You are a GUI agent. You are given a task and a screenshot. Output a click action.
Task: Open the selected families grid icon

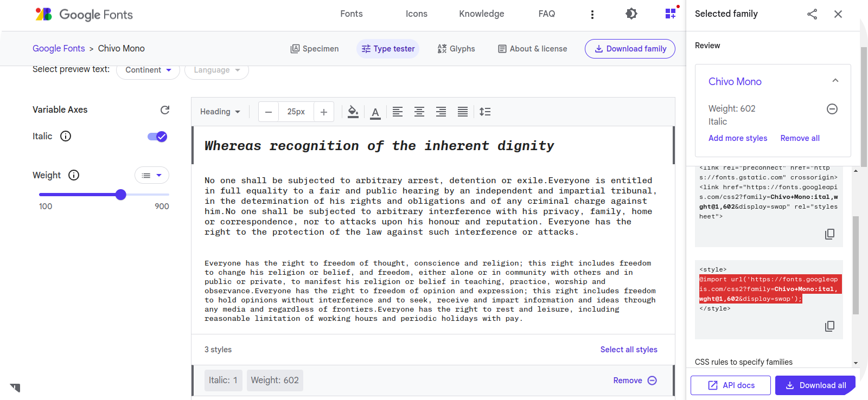coord(671,13)
